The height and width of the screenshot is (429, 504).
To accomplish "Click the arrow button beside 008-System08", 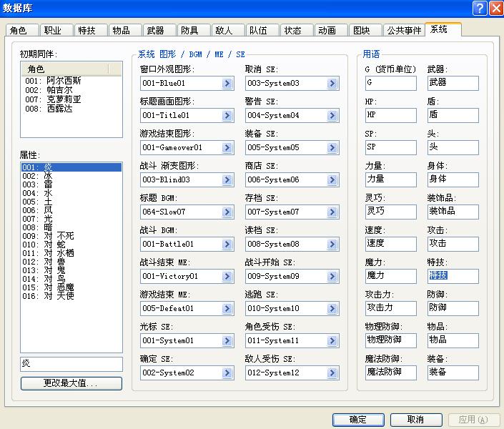I will point(332,244).
